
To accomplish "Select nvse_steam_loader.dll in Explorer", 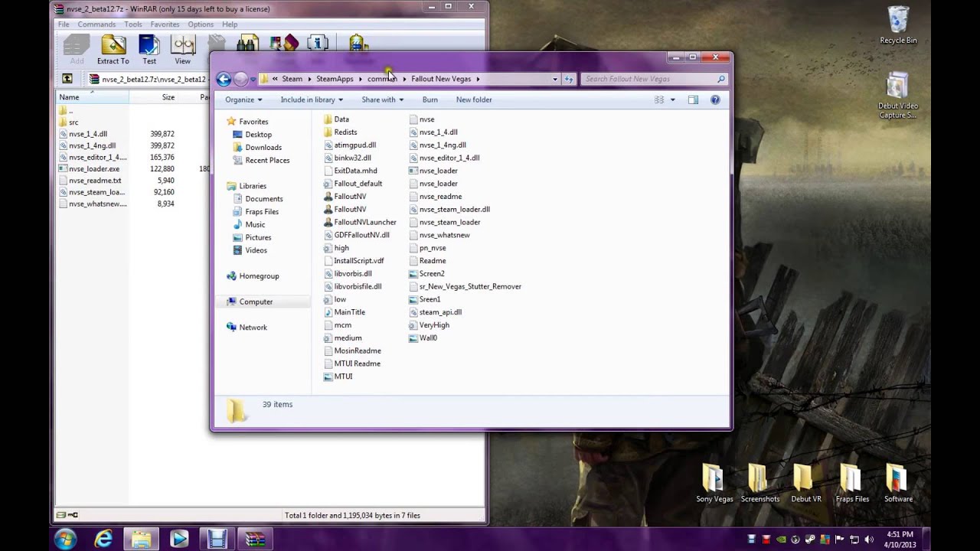I will pyautogui.click(x=449, y=210).
